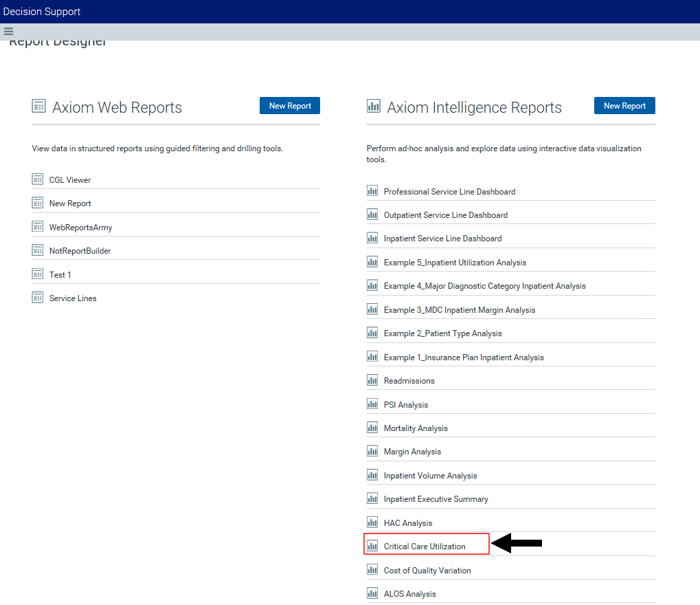Open the HAC Analysis report
The height and width of the screenshot is (605, 700).
coord(408,523)
